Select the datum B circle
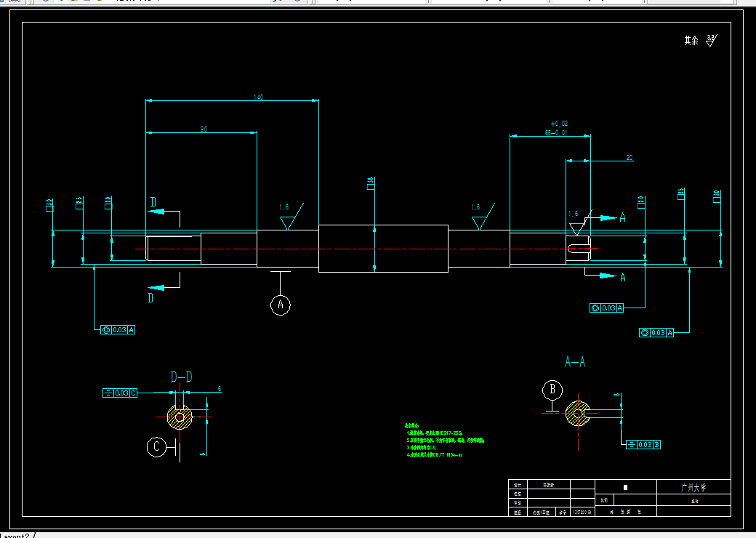Image resolution: width=756 pixels, height=538 pixels. pyautogui.click(x=552, y=390)
